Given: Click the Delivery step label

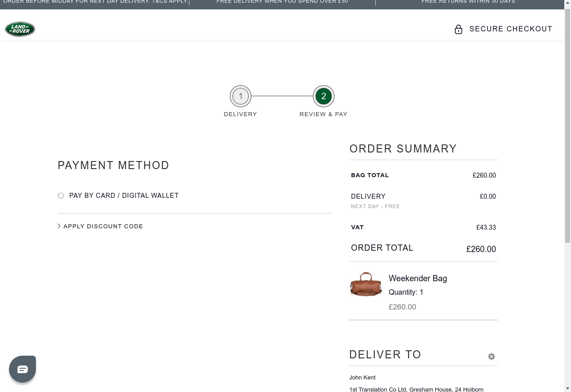Looking at the screenshot, I should pyautogui.click(x=241, y=114).
